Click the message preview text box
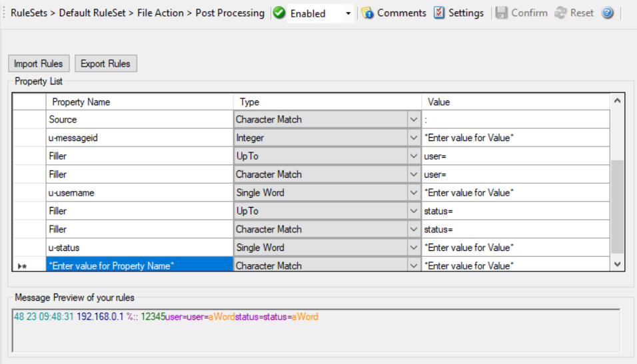This screenshot has width=637, height=364. coord(316,329)
